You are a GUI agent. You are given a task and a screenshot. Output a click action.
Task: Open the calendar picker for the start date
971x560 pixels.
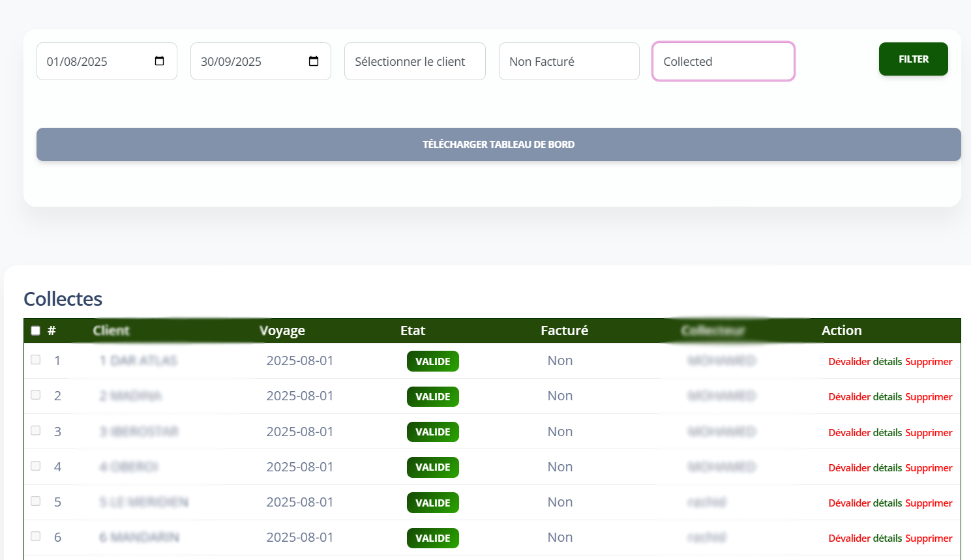158,61
